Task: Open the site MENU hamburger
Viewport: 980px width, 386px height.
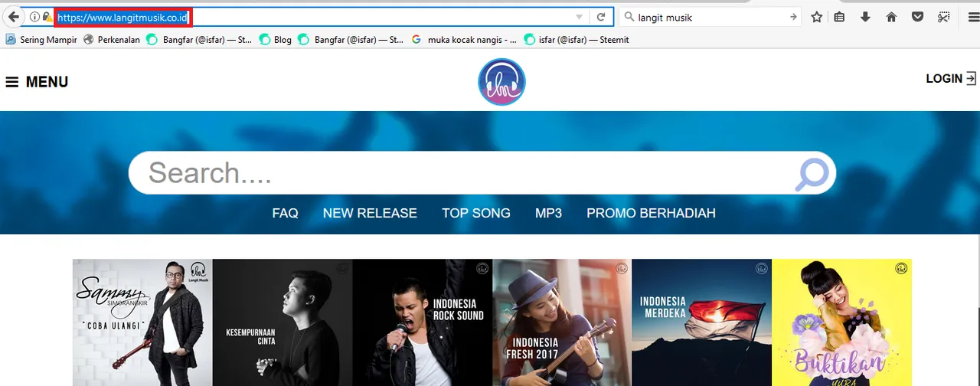Action: click(x=37, y=82)
